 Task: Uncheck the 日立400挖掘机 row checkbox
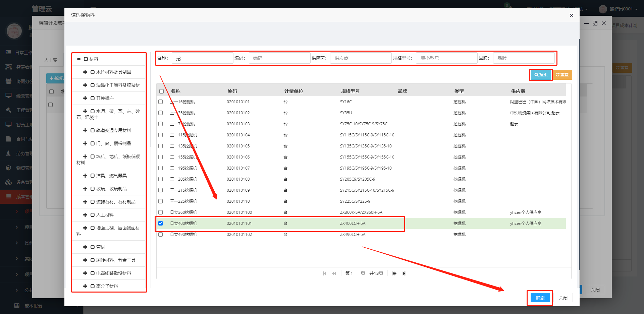(160, 224)
